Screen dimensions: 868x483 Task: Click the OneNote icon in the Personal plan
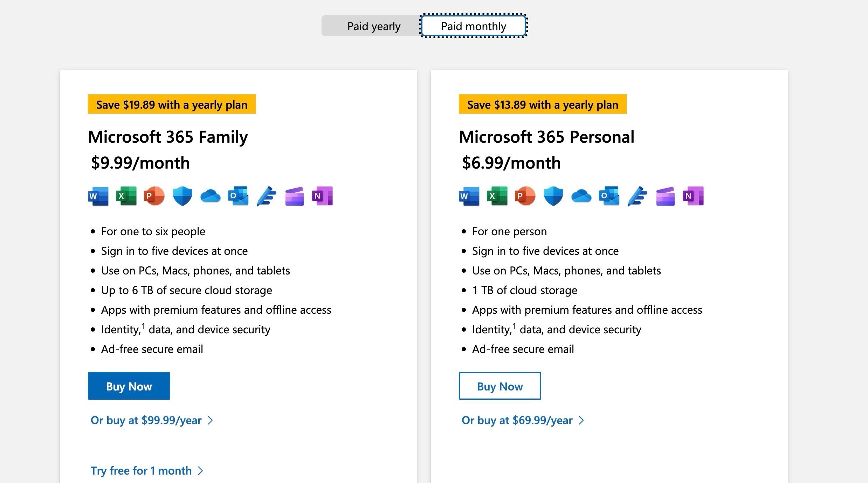click(693, 196)
